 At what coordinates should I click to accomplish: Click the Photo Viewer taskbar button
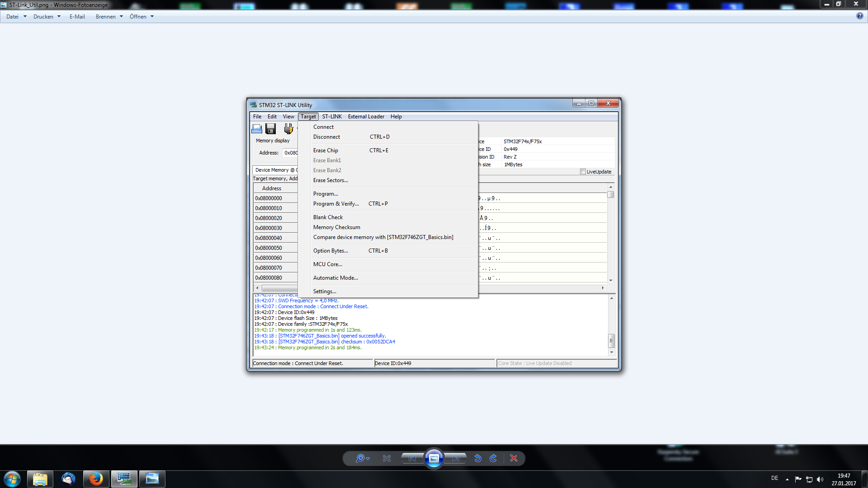tap(152, 479)
